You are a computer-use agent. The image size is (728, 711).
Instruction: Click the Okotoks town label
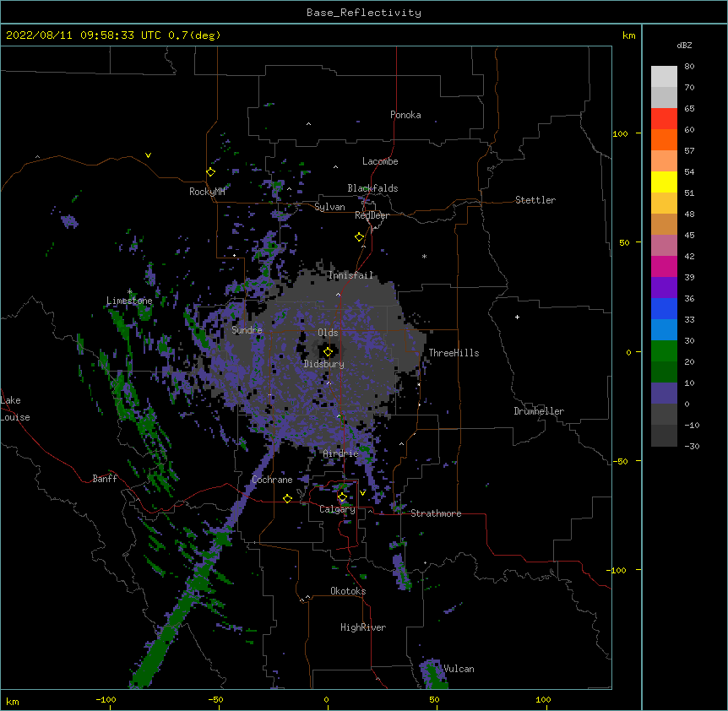348,591
